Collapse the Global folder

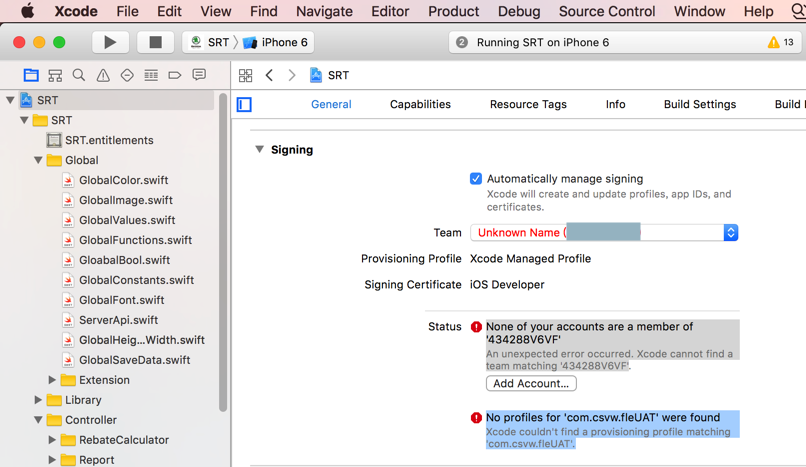[x=38, y=160]
